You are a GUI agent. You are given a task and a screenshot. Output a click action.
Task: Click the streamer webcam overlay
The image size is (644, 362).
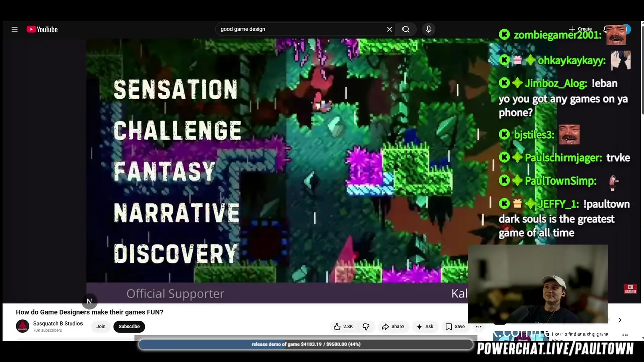(538, 284)
